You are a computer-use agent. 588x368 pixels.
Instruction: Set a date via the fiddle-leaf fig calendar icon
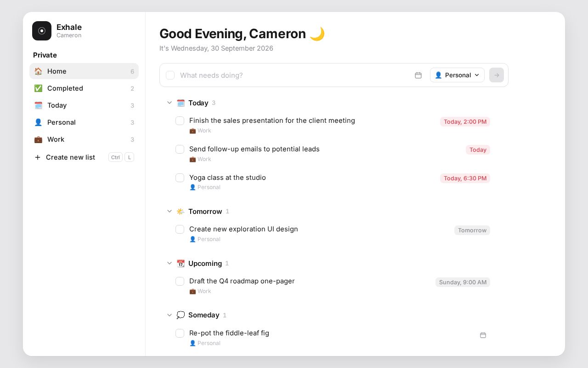pos(483,335)
